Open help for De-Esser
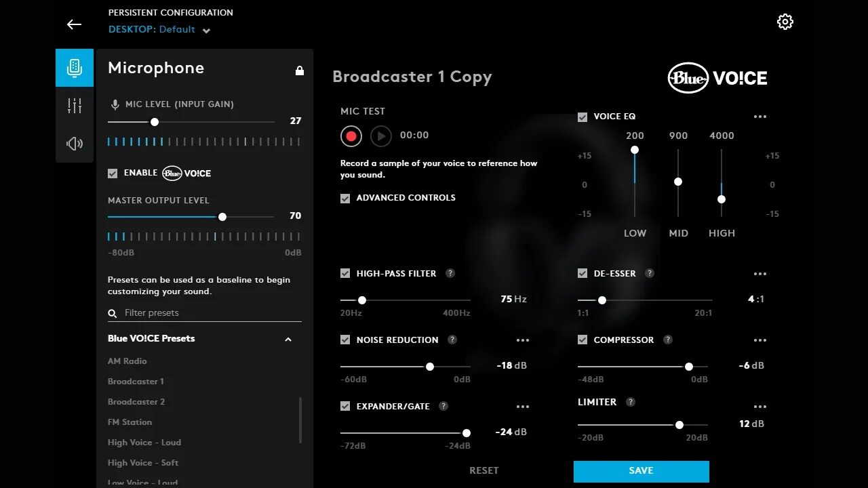Viewport: 868px width, 488px height. (x=650, y=273)
